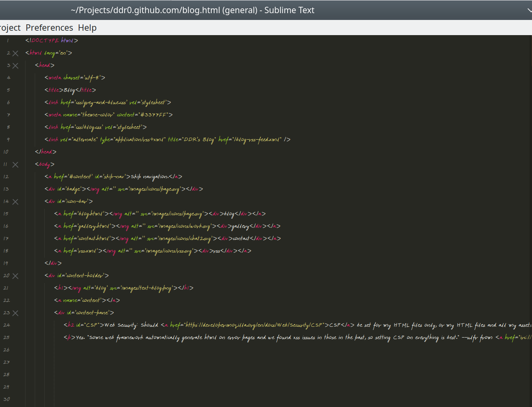Open the partially visible Project menu
Screen dimensions: 532x407
10,28
